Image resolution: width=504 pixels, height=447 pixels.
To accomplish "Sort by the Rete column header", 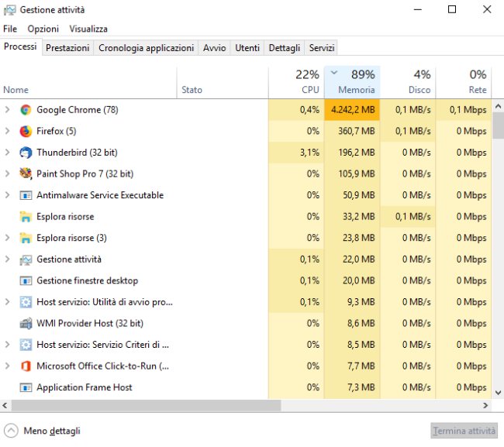I will point(464,83).
